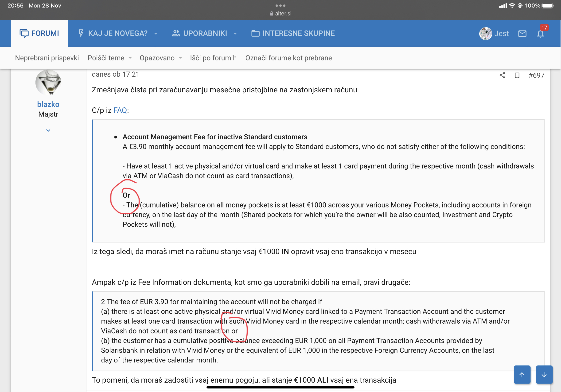
Task: Tap the battery status indicator
Action: [x=548, y=5]
